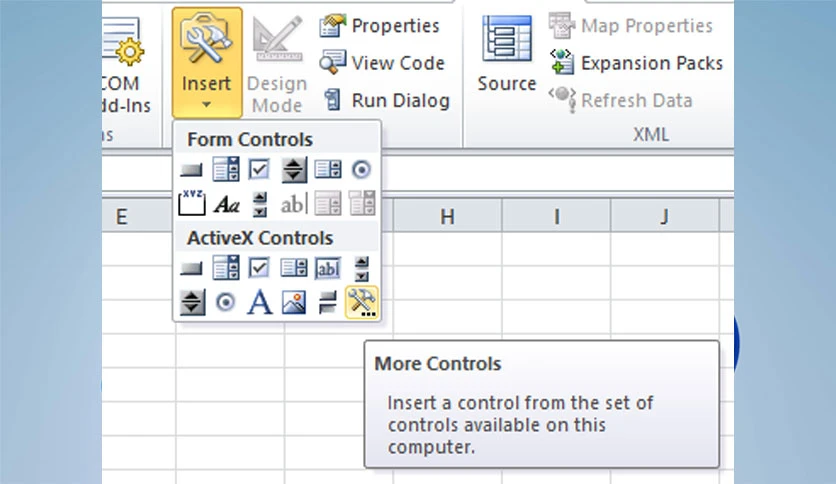Insert a Form Controls check box
Viewport: 836px width, 484px height.
tap(259, 170)
